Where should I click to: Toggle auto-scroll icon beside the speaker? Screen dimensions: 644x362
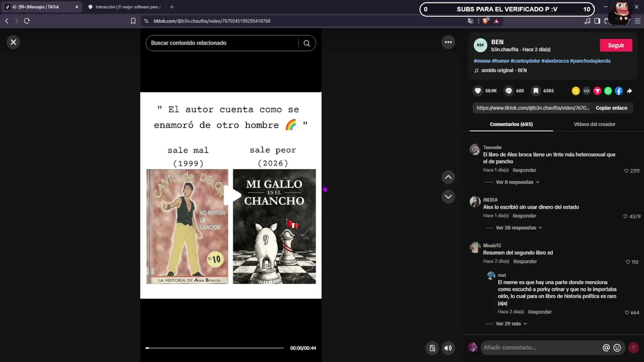[x=432, y=348]
